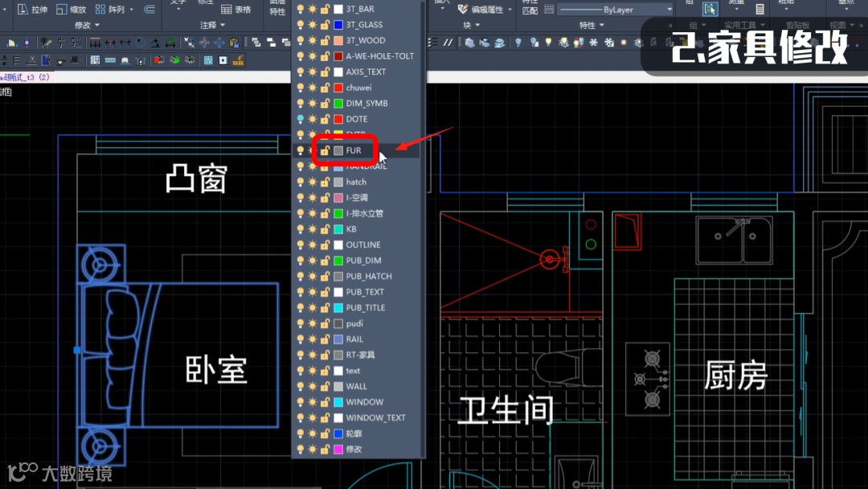Toggle the lightbulb on layer WALL
This screenshot has height=489, width=868.
pyautogui.click(x=300, y=386)
